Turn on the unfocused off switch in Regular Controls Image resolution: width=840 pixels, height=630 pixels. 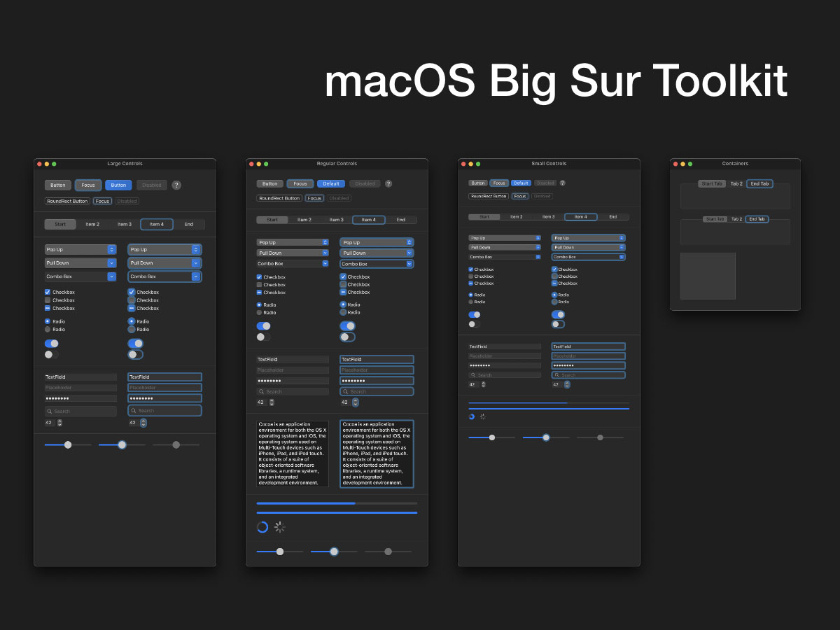263,337
